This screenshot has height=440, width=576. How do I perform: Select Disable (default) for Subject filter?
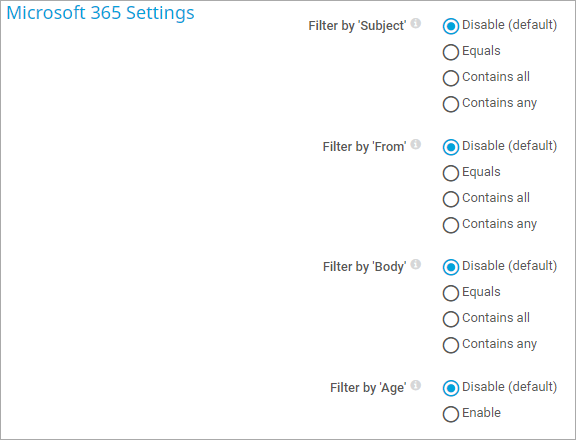(x=451, y=26)
